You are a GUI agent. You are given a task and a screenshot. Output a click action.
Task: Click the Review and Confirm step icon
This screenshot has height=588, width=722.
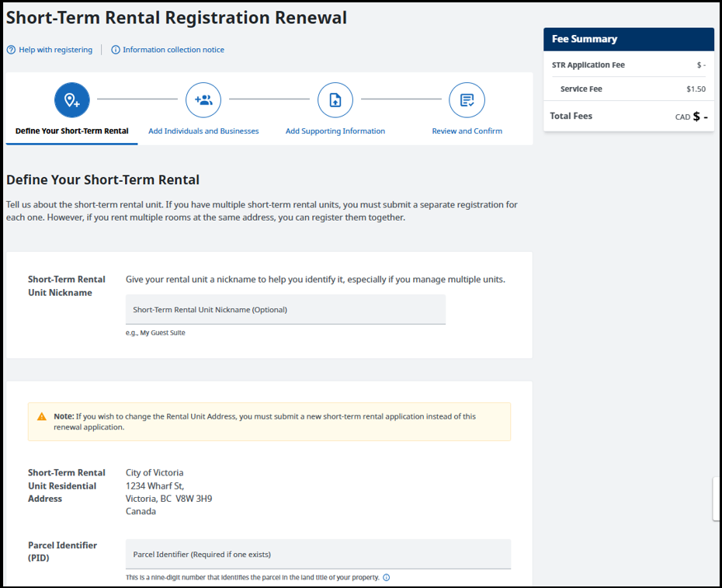[x=467, y=100]
